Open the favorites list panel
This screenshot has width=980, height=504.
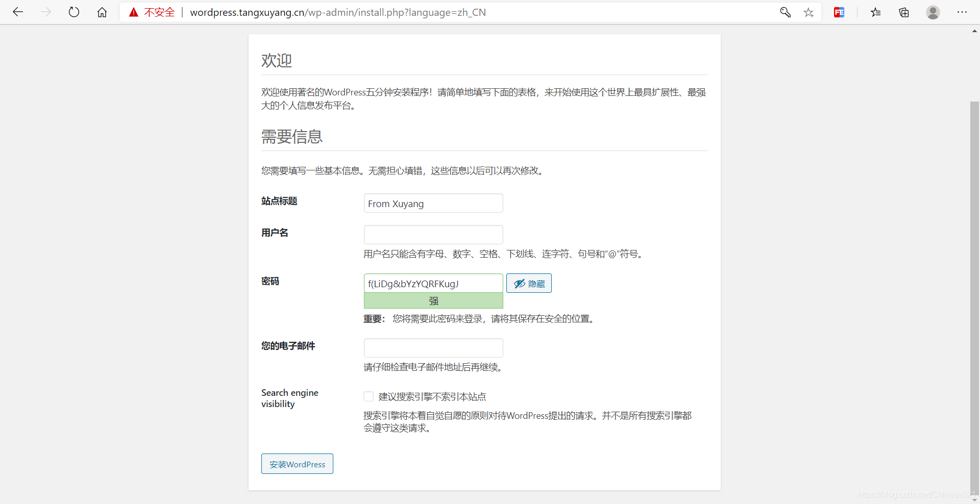click(x=876, y=12)
